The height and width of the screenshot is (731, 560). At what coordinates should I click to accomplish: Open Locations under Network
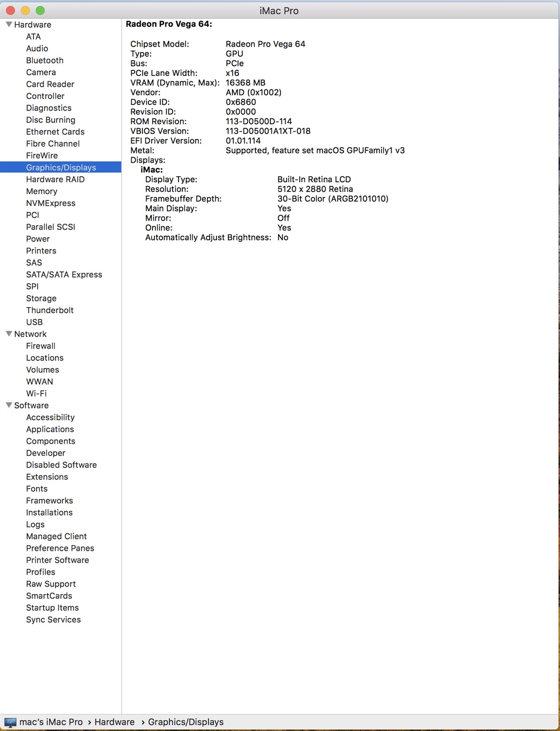45,358
